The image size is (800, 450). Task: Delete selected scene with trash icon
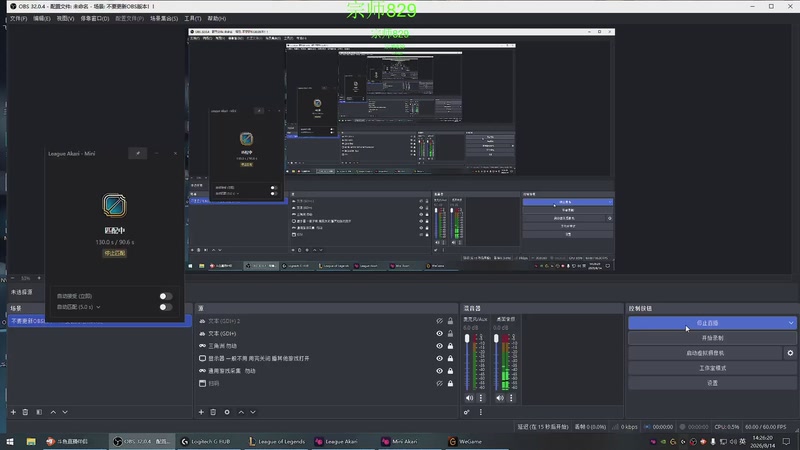(25, 412)
